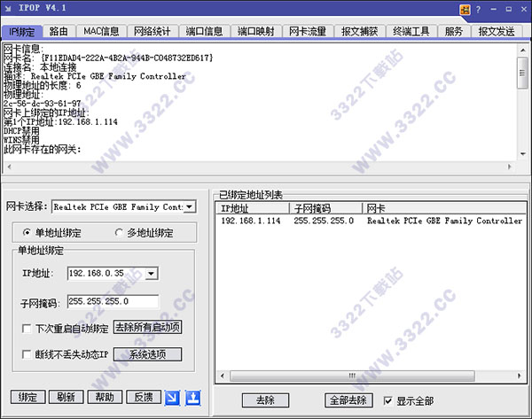
Task: Open the 报文发送 tab
Action: tap(497, 32)
